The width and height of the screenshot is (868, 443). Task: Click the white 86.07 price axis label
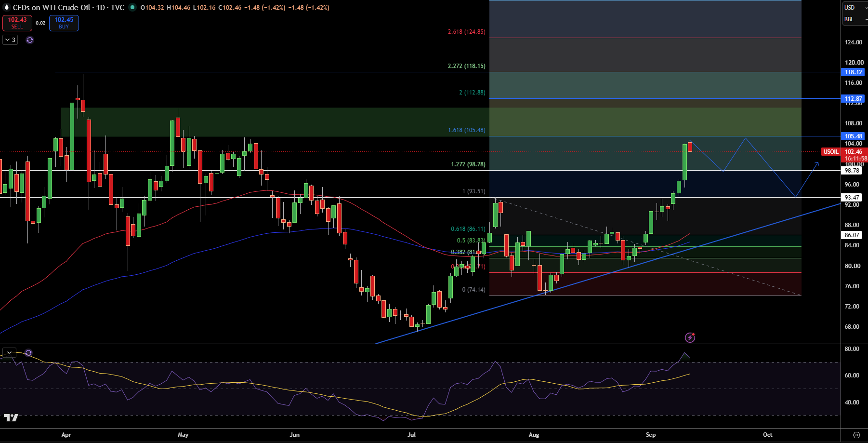pyautogui.click(x=852, y=235)
